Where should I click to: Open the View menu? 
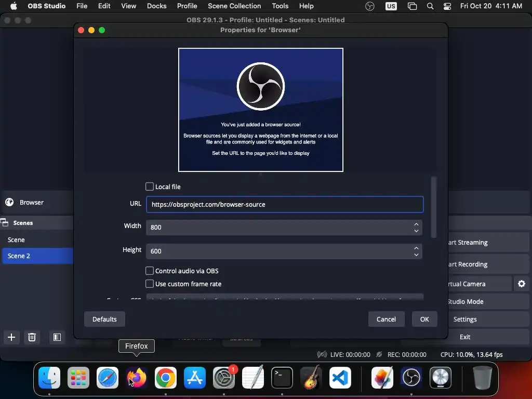point(129,6)
